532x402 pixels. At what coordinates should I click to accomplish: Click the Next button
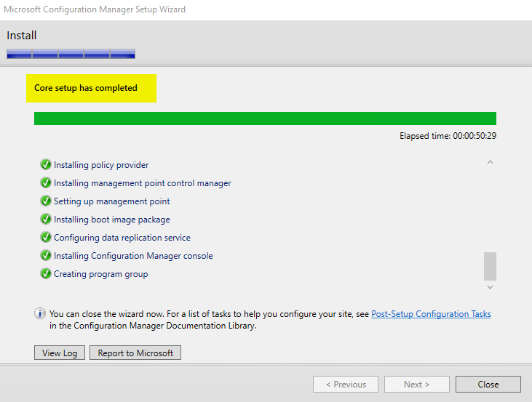(416, 385)
